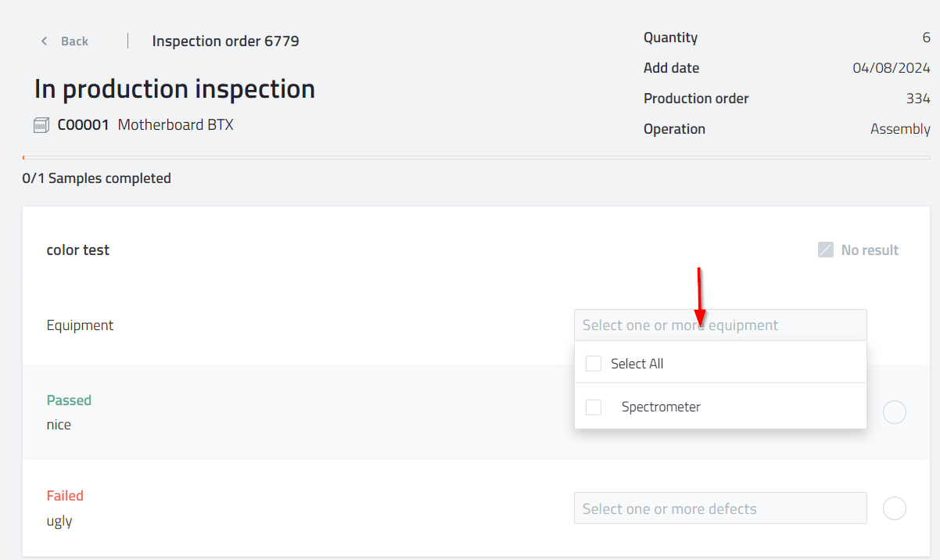This screenshot has width=940, height=560.
Task: Click the Inspection order 6779 title
Action: [225, 41]
